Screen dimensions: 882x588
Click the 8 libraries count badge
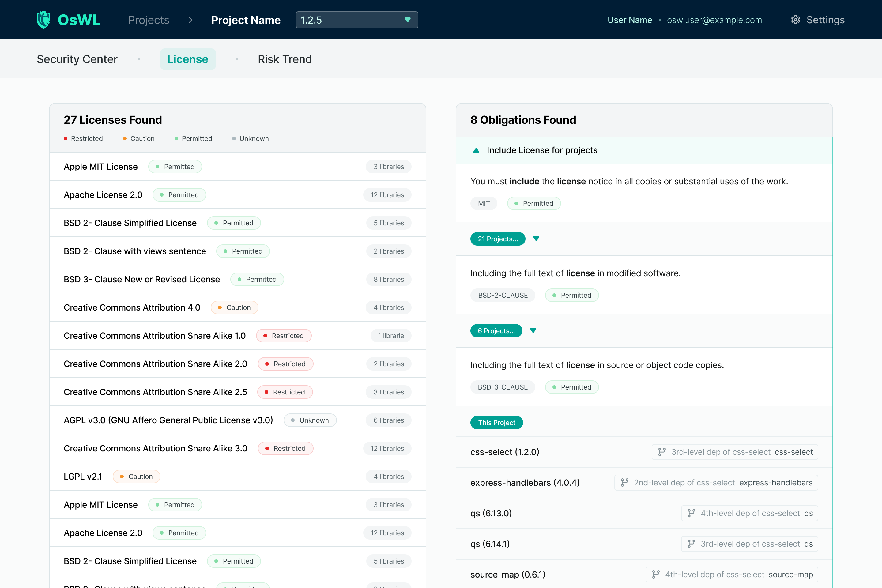tap(389, 279)
